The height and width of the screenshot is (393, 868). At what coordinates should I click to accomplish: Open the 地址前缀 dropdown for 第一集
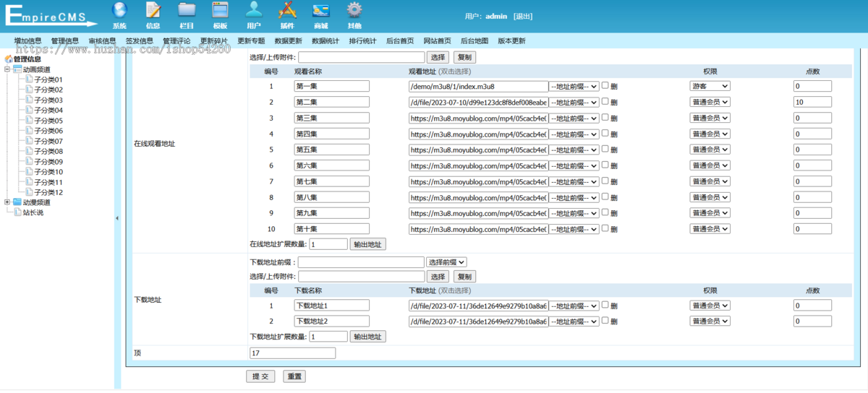(x=574, y=86)
